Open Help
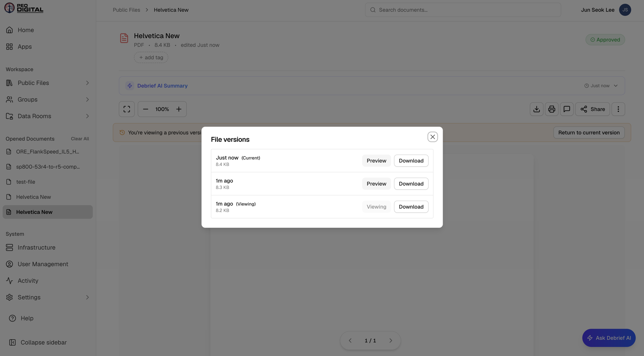The width and height of the screenshot is (644, 356). pos(48,318)
